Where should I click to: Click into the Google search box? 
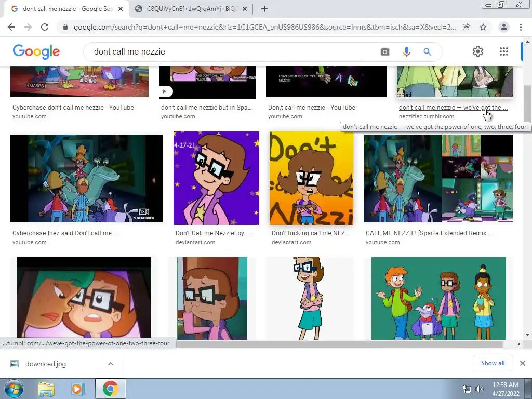click(x=234, y=51)
